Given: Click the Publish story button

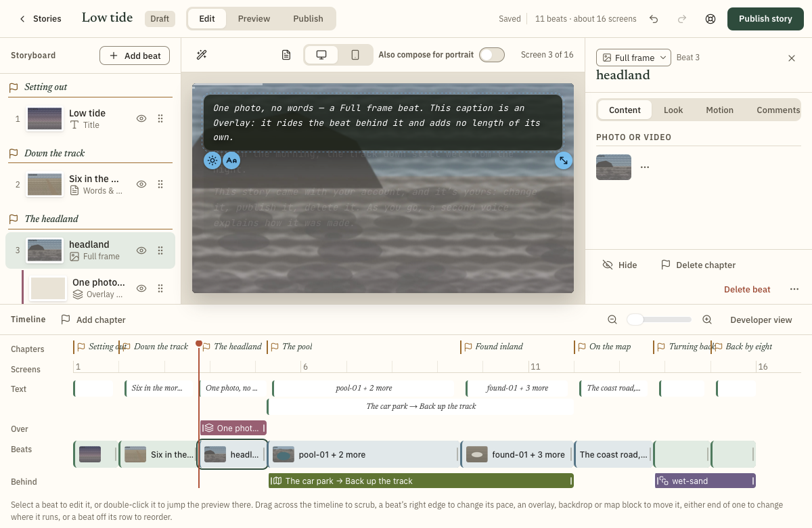Looking at the screenshot, I should pos(765,19).
